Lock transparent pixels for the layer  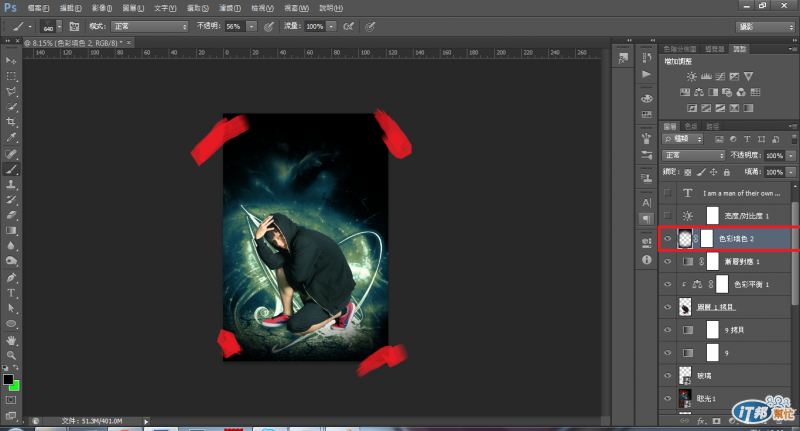point(688,172)
